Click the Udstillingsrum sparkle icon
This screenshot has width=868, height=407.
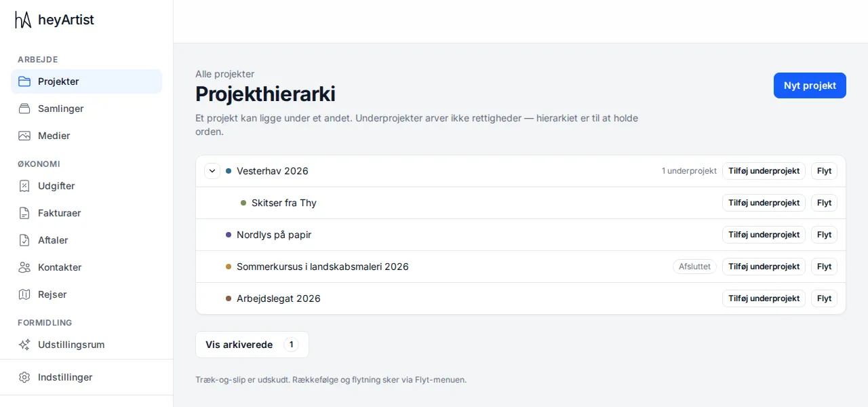pos(24,345)
